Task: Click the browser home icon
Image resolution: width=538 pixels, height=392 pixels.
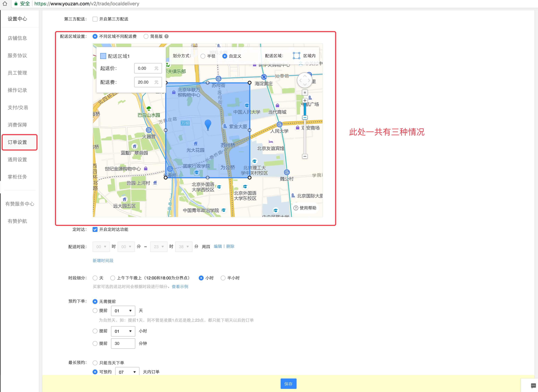Action: click(5, 4)
